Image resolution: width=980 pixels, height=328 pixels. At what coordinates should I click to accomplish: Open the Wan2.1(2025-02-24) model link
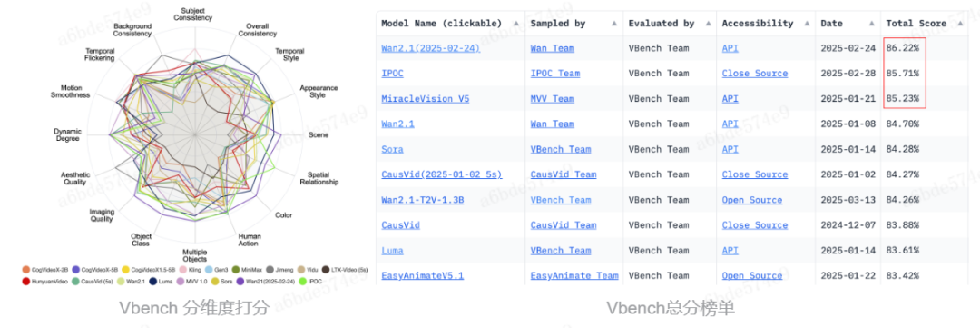click(x=431, y=48)
